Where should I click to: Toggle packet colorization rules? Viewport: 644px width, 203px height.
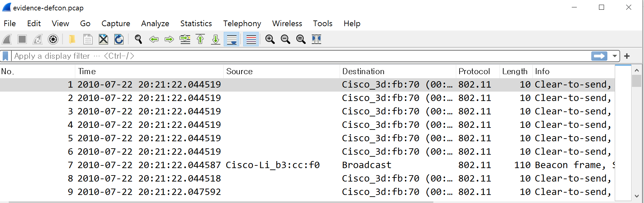pyautogui.click(x=251, y=39)
